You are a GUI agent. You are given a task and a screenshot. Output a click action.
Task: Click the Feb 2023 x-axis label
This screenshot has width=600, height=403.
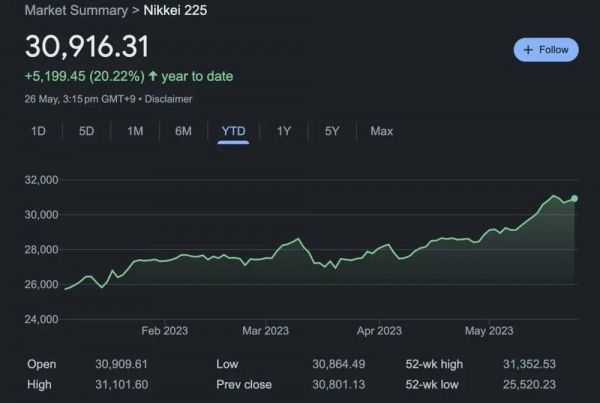pyautogui.click(x=165, y=330)
